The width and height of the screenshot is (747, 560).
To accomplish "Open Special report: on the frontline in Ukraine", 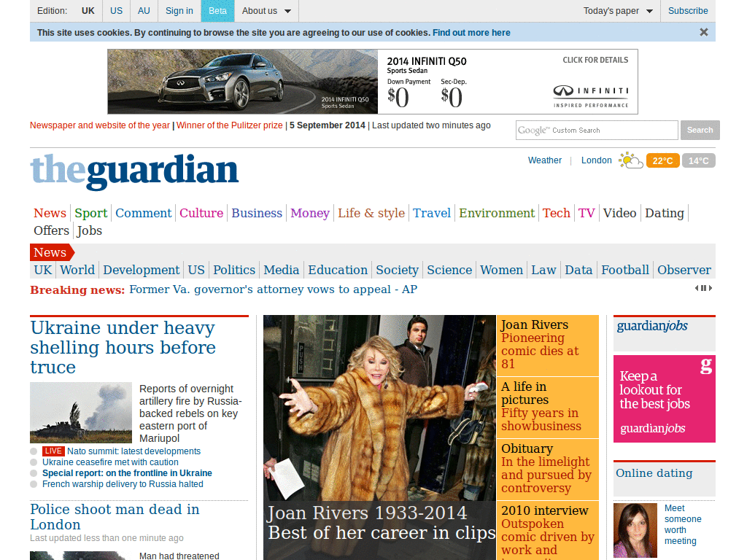I will [x=127, y=472].
